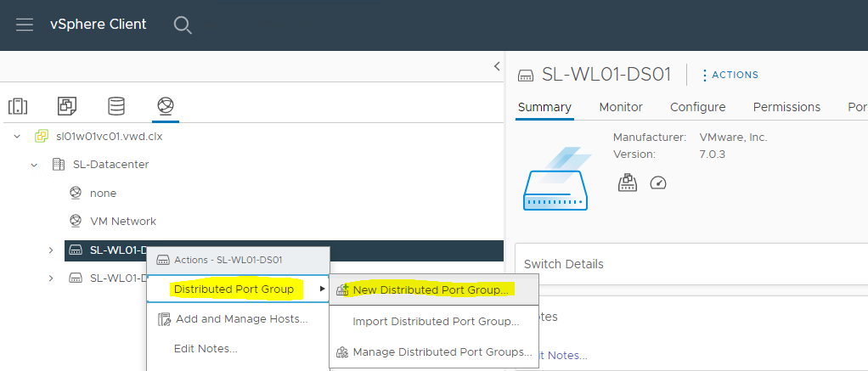Open the Configure tab
The height and width of the screenshot is (371, 868).
(x=697, y=107)
